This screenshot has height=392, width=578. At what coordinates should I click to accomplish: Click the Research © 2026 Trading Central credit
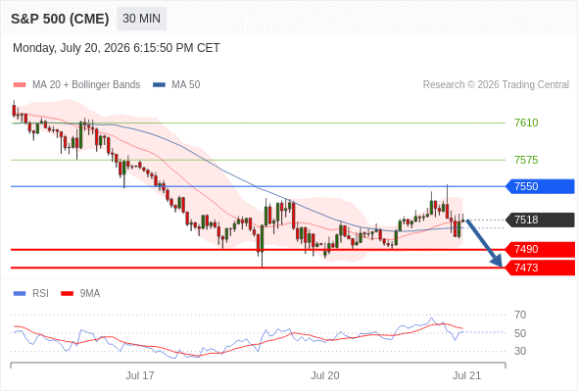coord(496,85)
